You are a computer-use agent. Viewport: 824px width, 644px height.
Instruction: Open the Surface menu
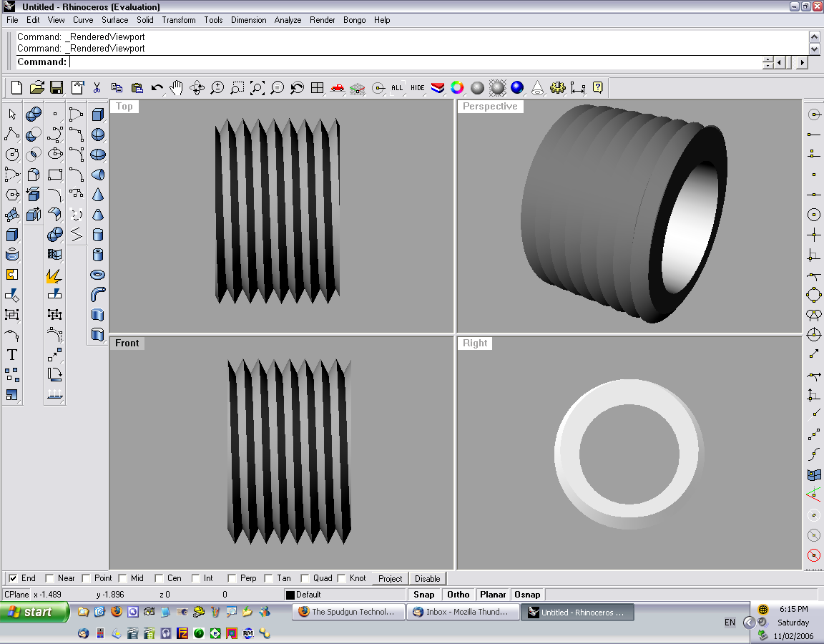click(x=114, y=20)
